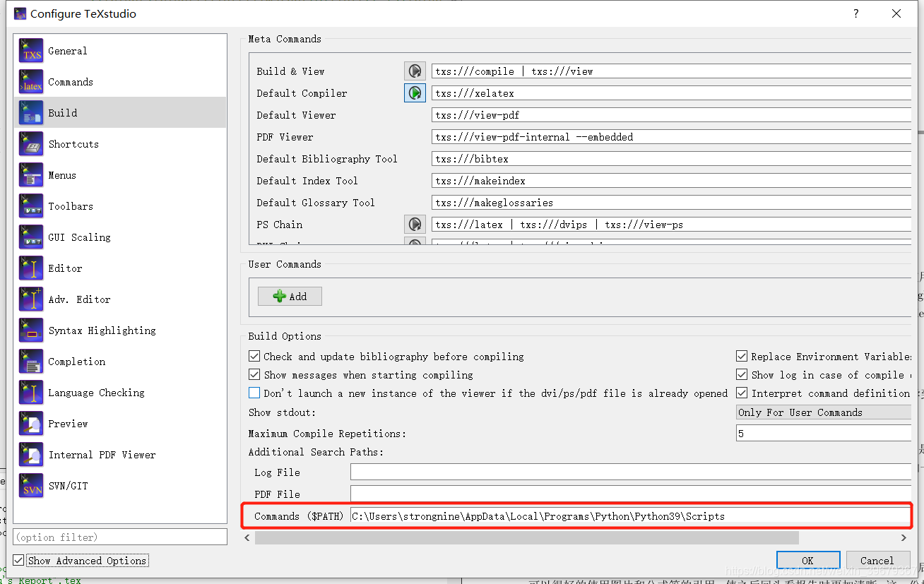This screenshot has height=584, width=924.
Task: Click the horizontal scrollbar left arrow
Action: 247,538
